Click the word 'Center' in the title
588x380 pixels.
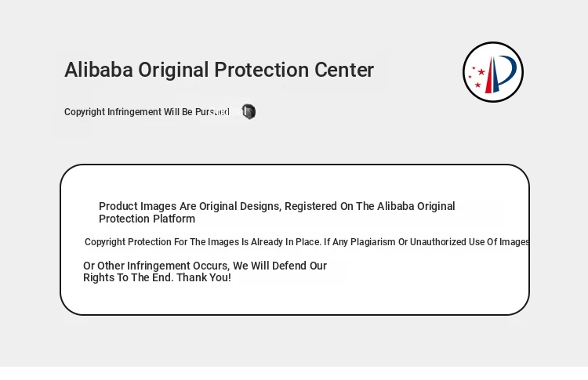344,70
